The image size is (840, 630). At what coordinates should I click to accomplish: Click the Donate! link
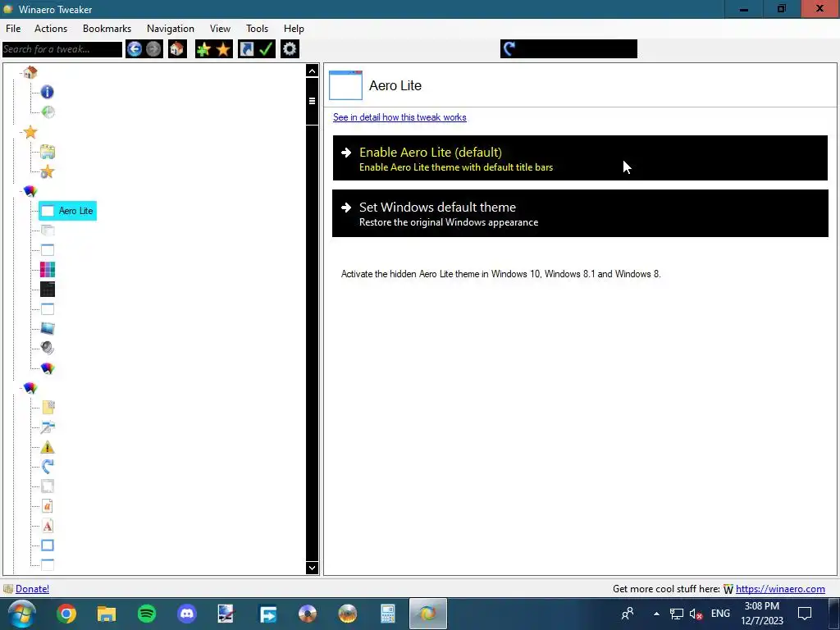point(32,589)
